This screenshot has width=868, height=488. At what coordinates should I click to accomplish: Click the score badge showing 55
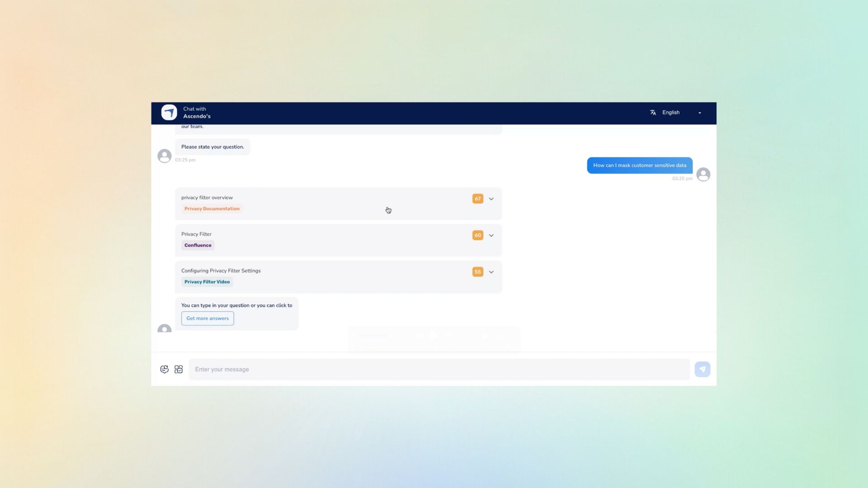(x=477, y=272)
